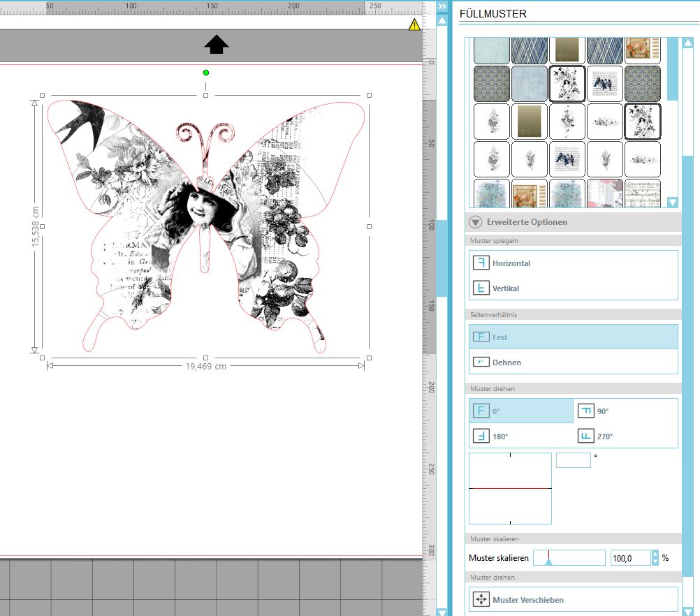This screenshot has width=700, height=616.
Task: Click the bottom-right selection handle of the butterfly
Action: [x=369, y=358]
